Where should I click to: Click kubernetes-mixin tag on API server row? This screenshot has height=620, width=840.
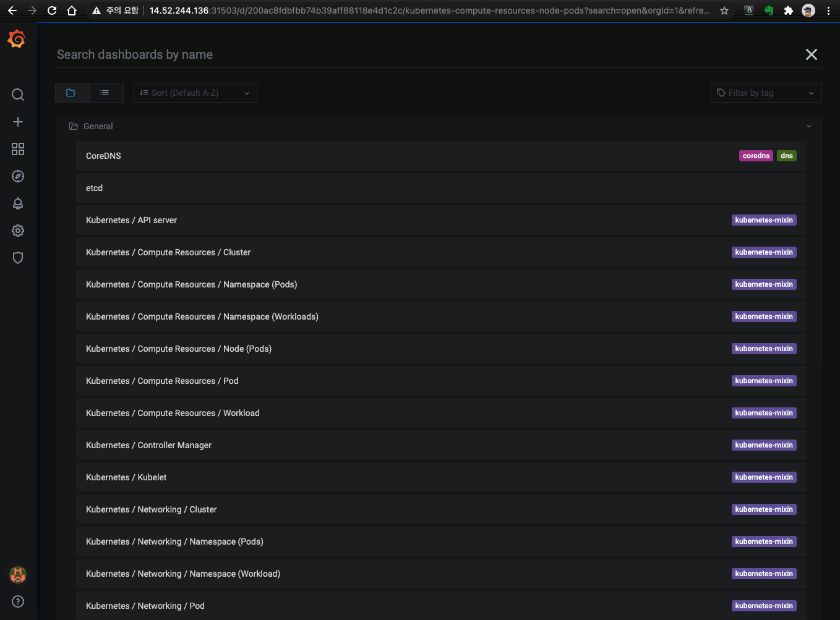(x=764, y=220)
